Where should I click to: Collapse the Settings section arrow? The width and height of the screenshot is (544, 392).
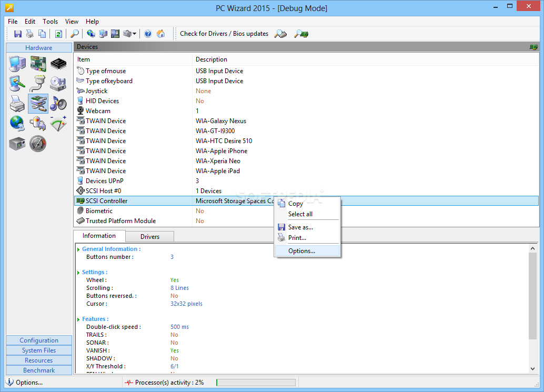78,273
